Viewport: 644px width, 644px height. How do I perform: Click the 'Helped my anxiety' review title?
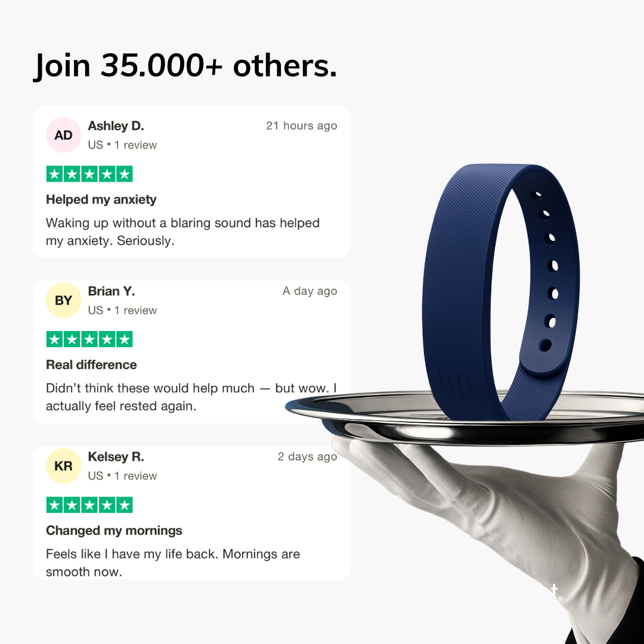(x=101, y=200)
